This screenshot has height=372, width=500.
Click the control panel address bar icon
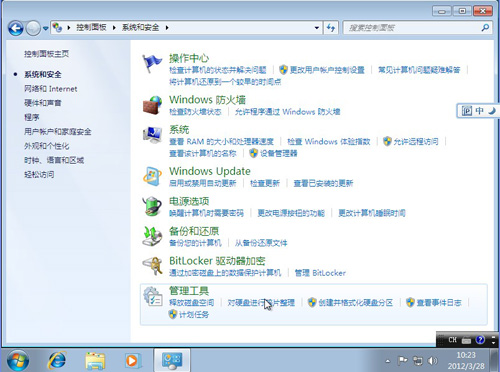[57, 27]
